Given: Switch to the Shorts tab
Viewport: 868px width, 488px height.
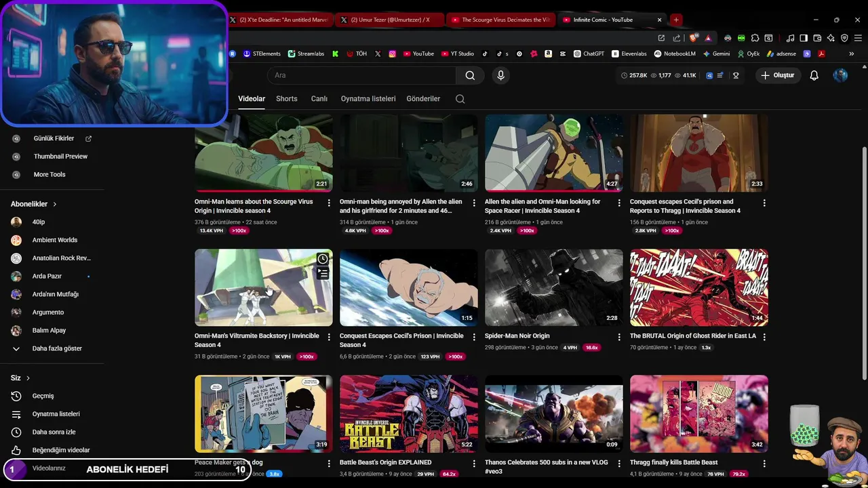Looking at the screenshot, I should click(287, 99).
